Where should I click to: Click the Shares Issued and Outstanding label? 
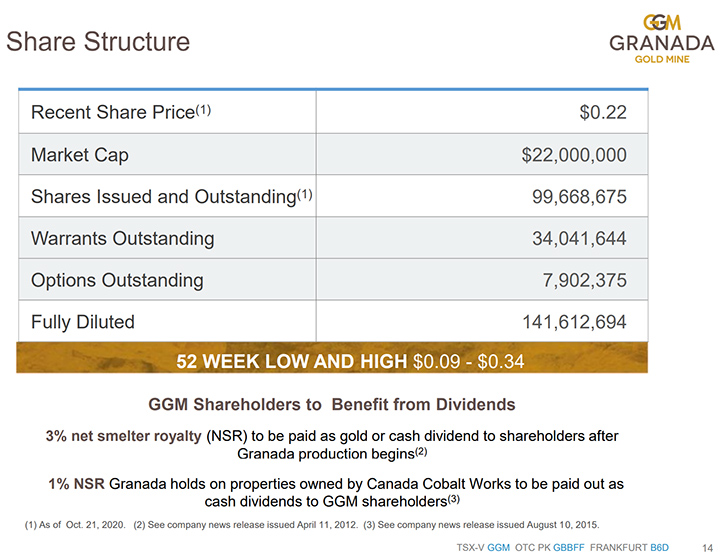pos(172,196)
